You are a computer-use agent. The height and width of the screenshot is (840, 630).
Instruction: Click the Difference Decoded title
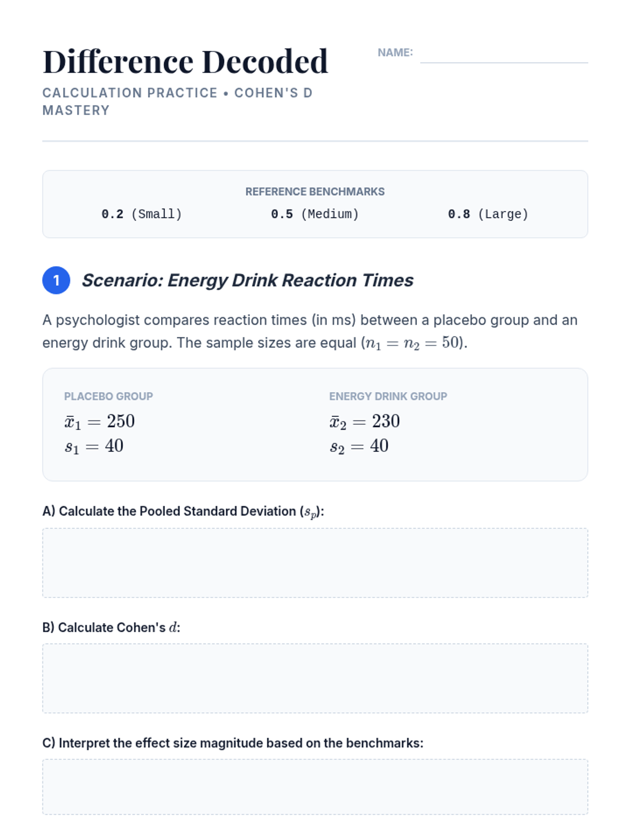click(x=185, y=61)
